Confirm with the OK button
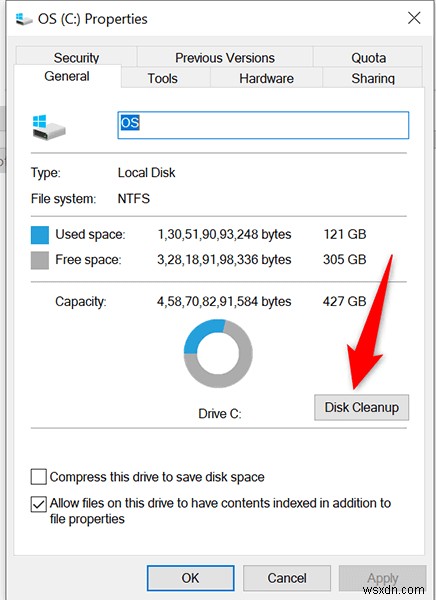This screenshot has height=600, width=436. tap(190, 578)
